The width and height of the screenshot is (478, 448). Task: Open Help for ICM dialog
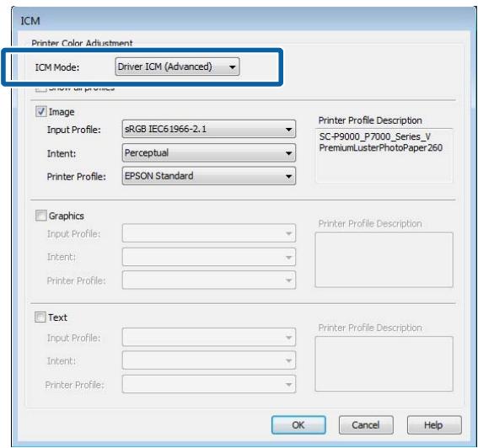434,425
